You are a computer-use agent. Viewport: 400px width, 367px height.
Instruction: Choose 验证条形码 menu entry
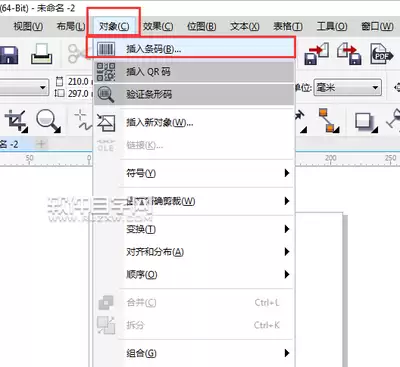pos(194,94)
